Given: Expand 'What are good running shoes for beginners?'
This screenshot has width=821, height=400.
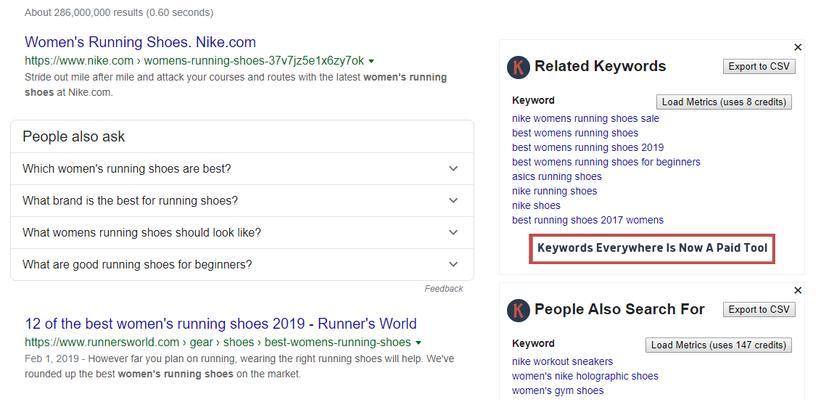Looking at the screenshot, I should 453,265.
